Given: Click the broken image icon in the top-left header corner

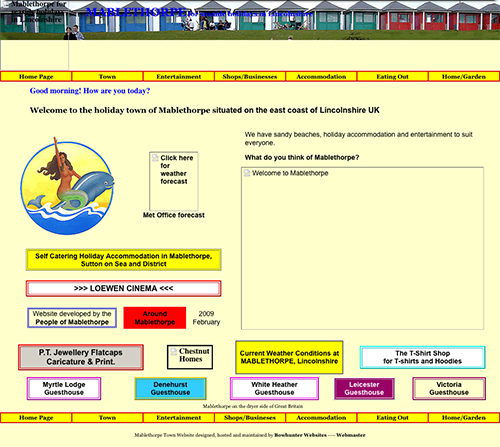Looking at the screenshot, I should click(6, 4).
